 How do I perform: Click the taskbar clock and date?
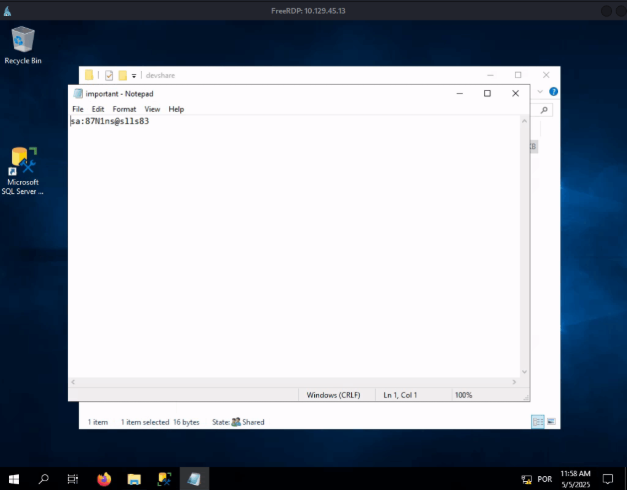click(x=577, y=479)
